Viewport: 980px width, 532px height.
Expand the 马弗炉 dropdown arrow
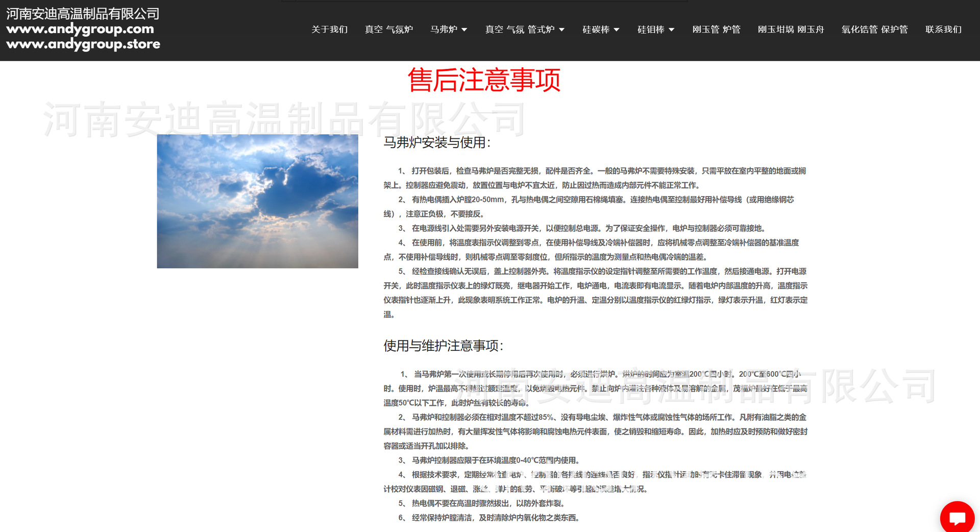(x=464, y=30)
